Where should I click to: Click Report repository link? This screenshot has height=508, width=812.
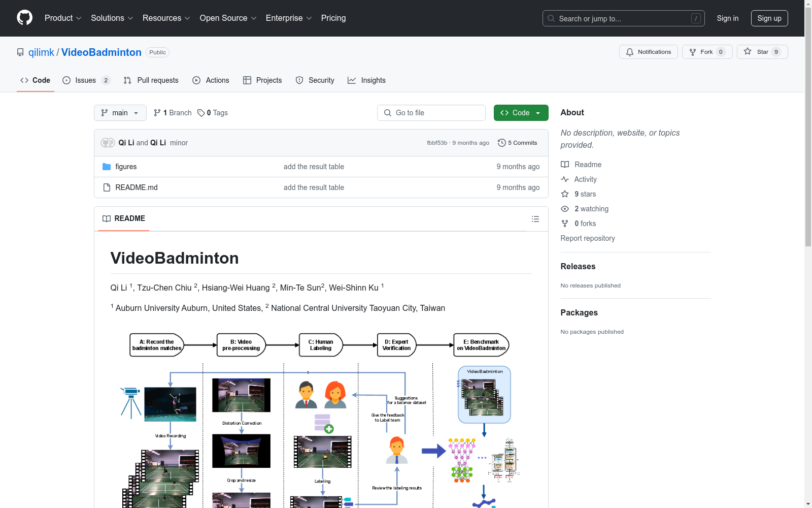click(x=588, y=238)
